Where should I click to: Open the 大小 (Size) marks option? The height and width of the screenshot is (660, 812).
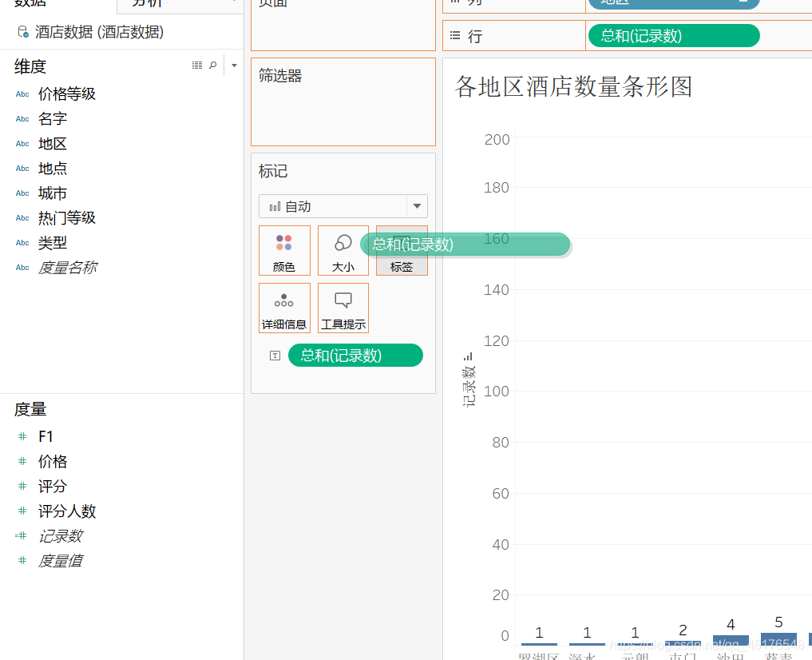click(343, 250)
